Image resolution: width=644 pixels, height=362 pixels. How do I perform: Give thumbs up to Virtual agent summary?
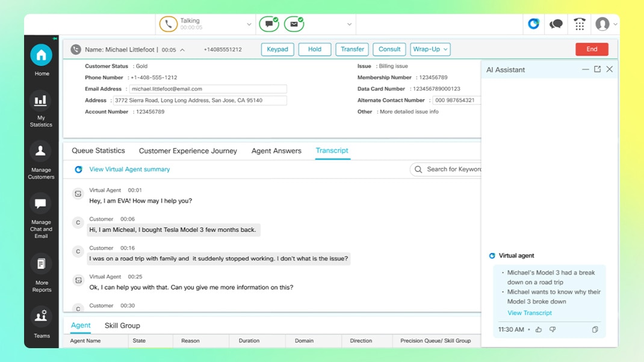point(539,330)
